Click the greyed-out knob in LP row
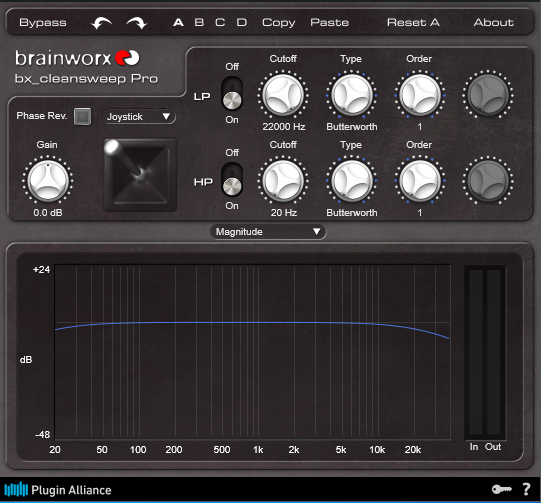541x503 pixels. 488,95
